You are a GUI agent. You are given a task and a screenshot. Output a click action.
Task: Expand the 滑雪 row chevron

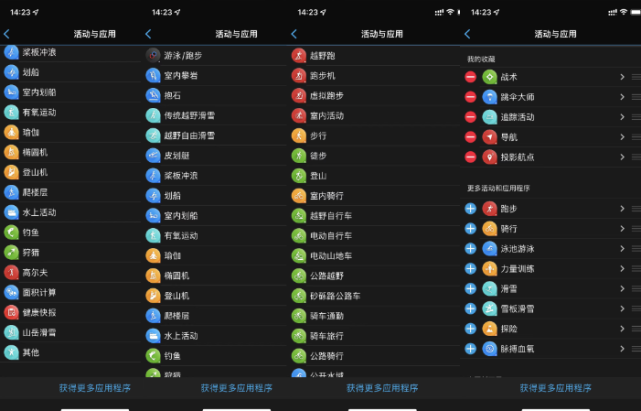622,289
